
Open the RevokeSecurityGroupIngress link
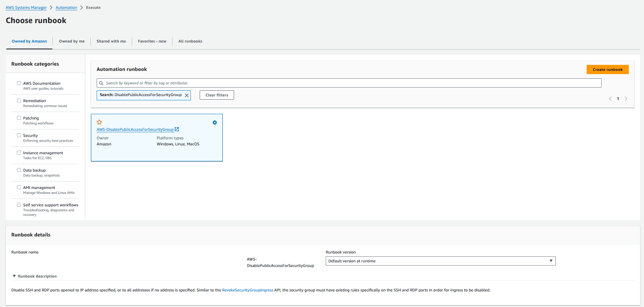[247, 290]
